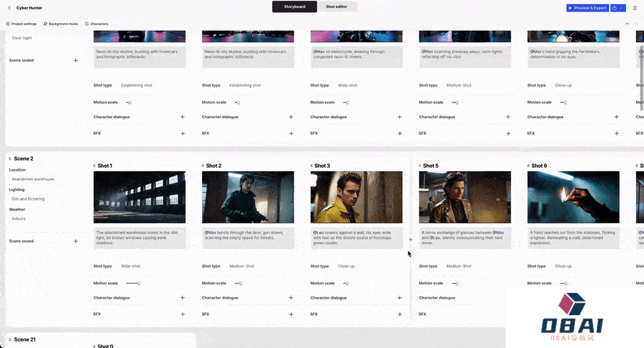This screenshot has height=348, width=644.
Task: Open Background music panel
Action: [x=61, y=23]
